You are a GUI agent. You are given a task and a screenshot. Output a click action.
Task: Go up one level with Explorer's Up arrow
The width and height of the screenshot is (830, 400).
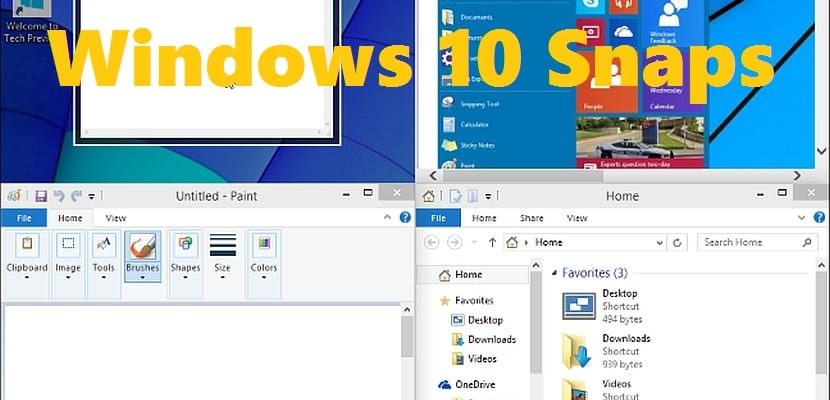click(492, 242)
